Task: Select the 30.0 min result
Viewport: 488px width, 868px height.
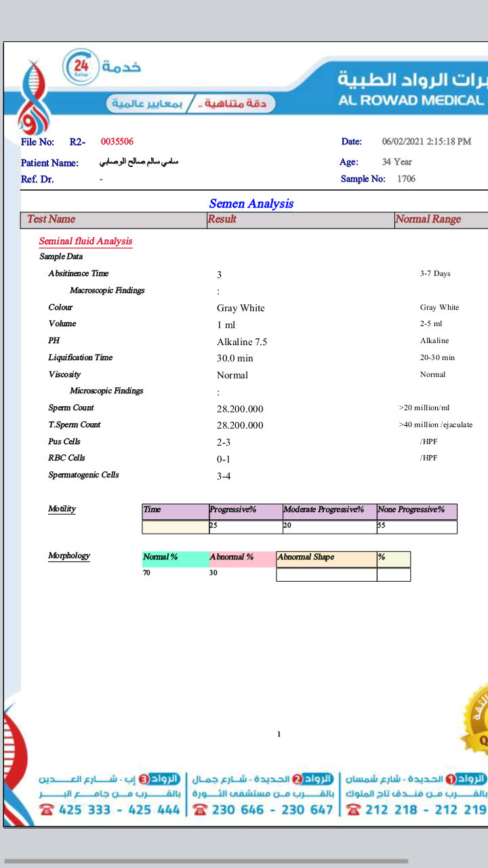Action: (235, 358)
